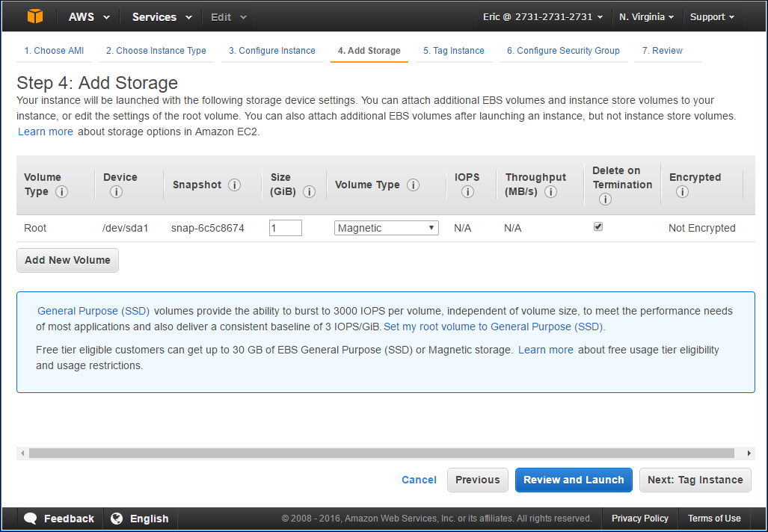Click the Root volume type cell
Screen dimensions: 768x532
35,228
